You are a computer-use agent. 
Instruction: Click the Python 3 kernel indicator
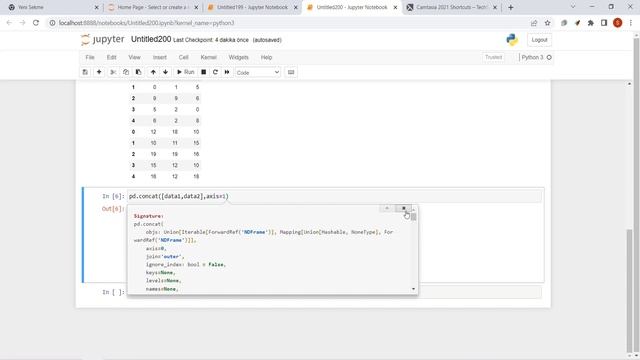(536, 58)
